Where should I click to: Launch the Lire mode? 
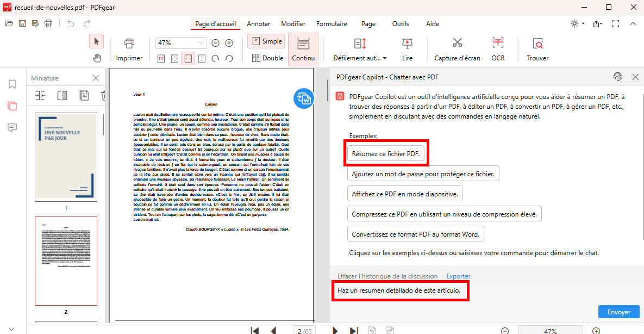(407, 49)
